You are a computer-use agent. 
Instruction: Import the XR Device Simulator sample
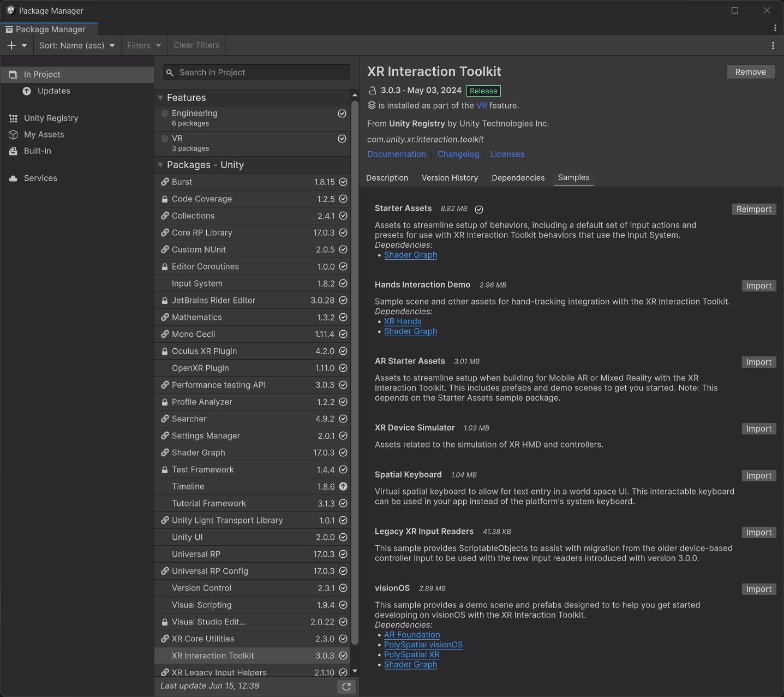(x=758, y=429)
